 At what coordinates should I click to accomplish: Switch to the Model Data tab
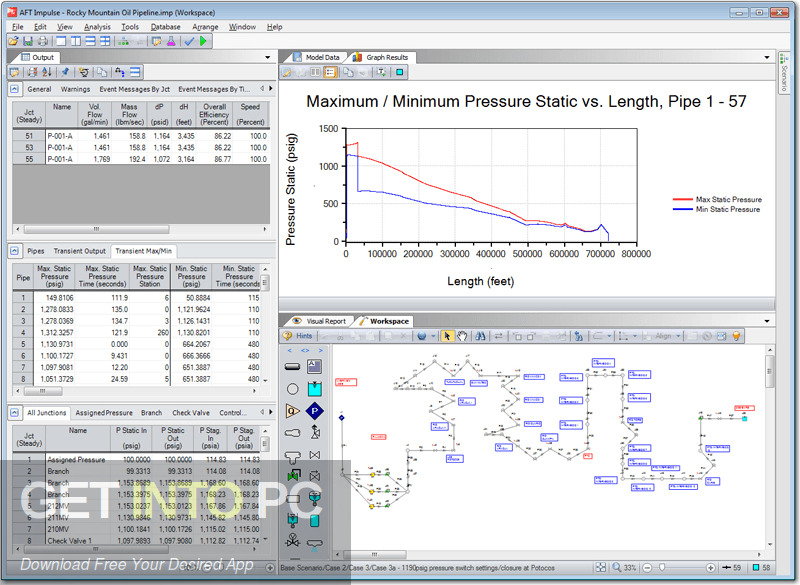pos(316,57)
